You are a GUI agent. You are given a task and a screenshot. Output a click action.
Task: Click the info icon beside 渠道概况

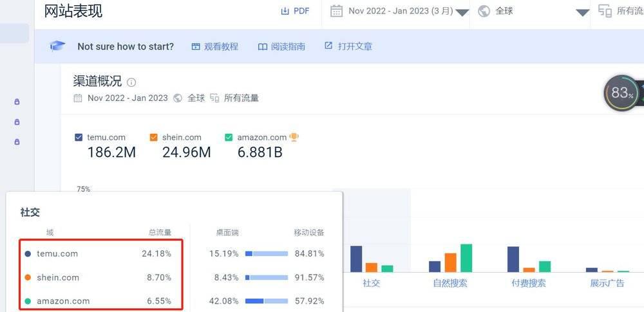[x=131, y=82]
